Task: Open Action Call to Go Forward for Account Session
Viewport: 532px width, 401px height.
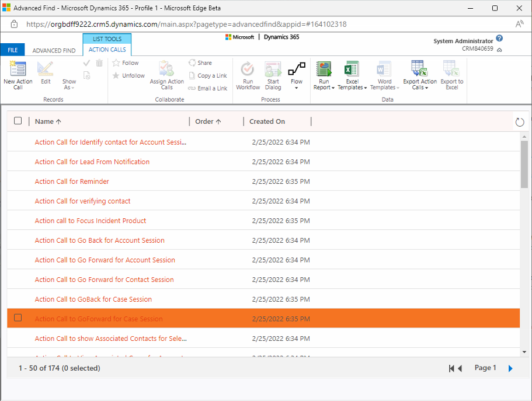Action: 105,260
